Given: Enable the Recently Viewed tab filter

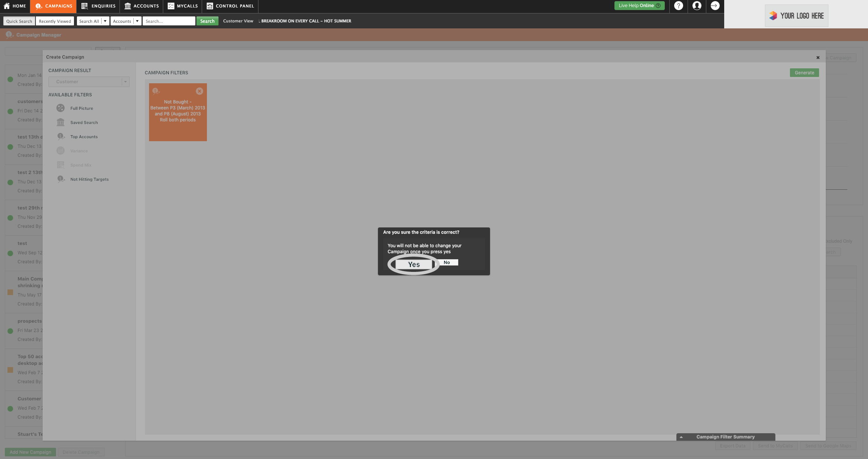Looking at the screenshot, I should 55,21.
